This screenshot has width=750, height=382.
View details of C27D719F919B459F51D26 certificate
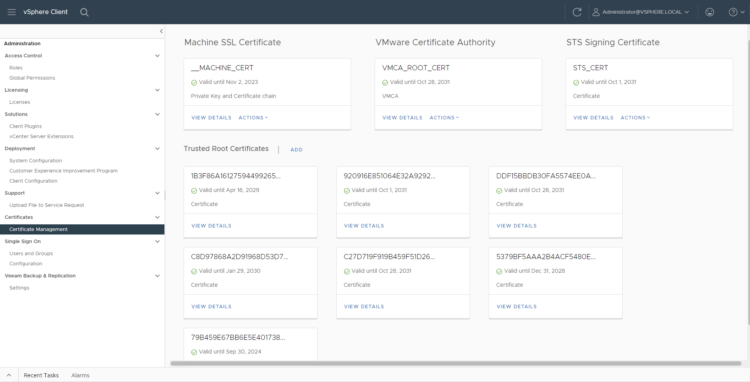(x=364, y=306)
